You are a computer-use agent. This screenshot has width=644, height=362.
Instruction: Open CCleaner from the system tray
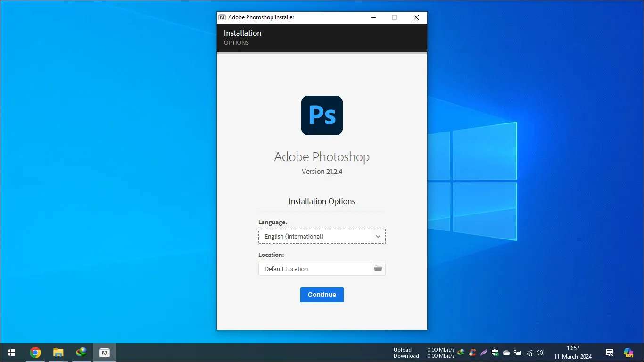[x=472, y=352]
